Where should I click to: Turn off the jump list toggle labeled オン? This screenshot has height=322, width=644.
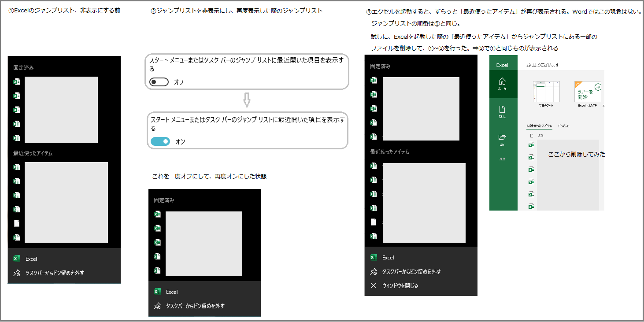[x=160, y=141]
